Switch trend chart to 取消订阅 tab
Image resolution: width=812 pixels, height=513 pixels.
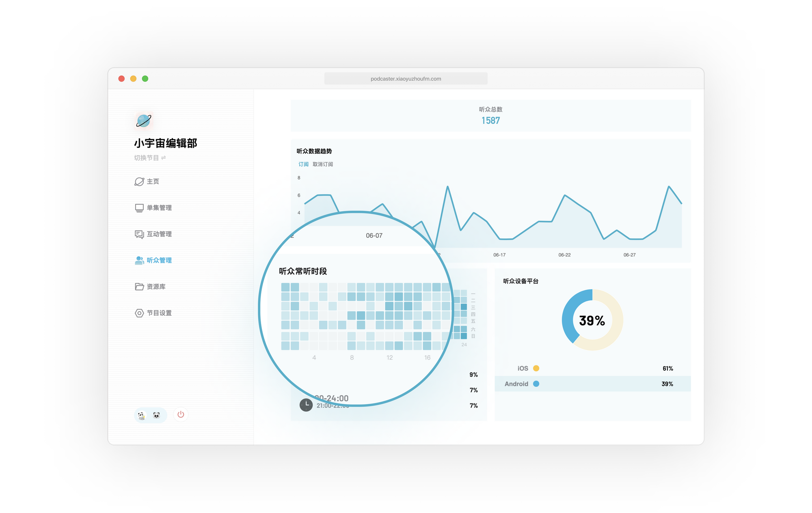click(323, 164)
